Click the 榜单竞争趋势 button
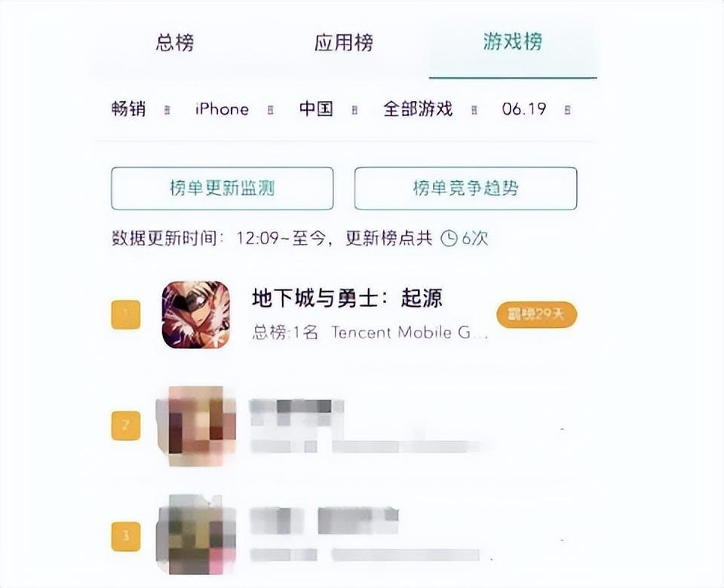This screenshot has height=588, width=724. tap(465, 188)
